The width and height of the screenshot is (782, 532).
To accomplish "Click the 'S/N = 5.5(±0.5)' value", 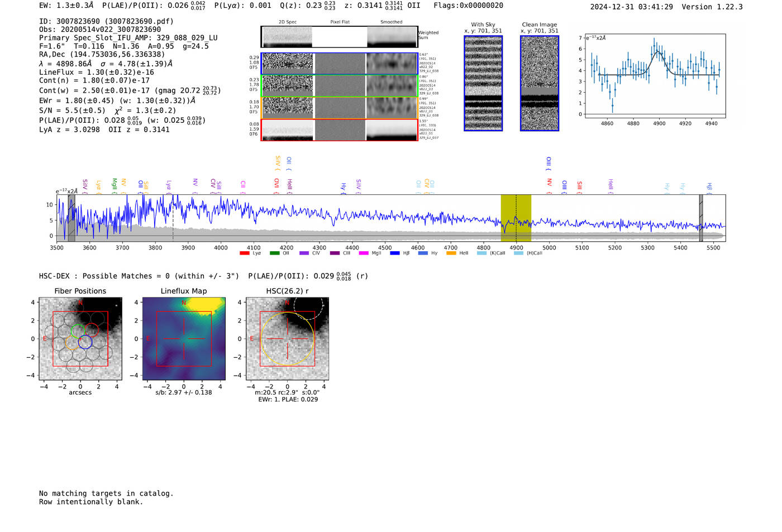I will click(72, 111).
